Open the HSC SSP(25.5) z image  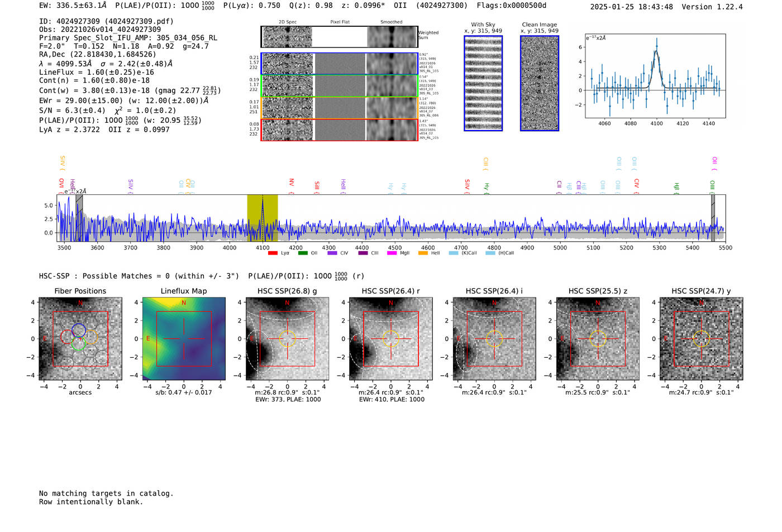click(598, 339)
